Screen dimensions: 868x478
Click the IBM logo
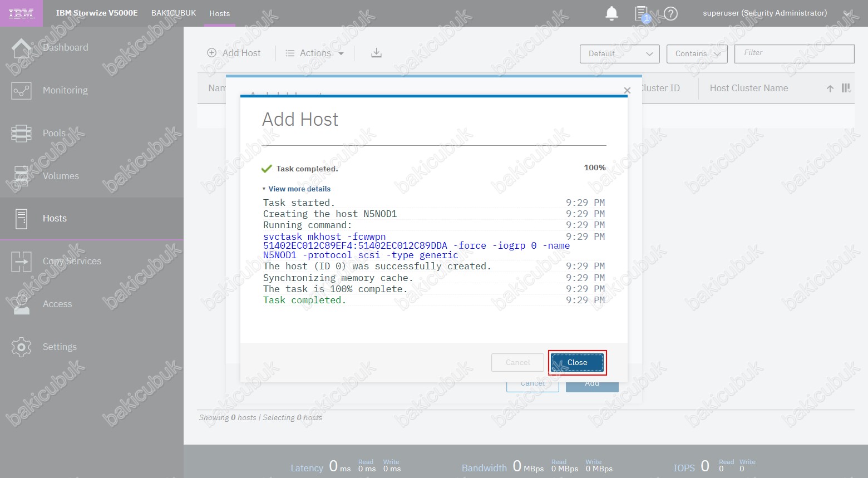point(21,13)
